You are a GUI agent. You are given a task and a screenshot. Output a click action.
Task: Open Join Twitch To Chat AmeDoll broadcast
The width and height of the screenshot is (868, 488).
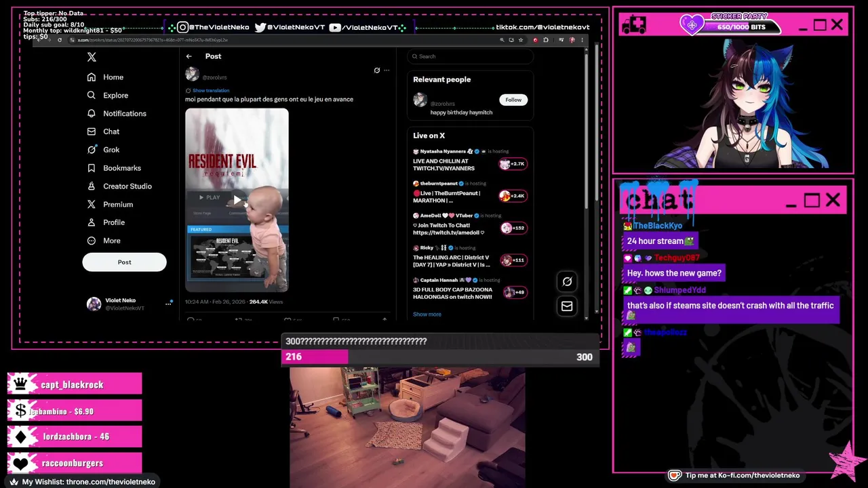click(448, 229)
